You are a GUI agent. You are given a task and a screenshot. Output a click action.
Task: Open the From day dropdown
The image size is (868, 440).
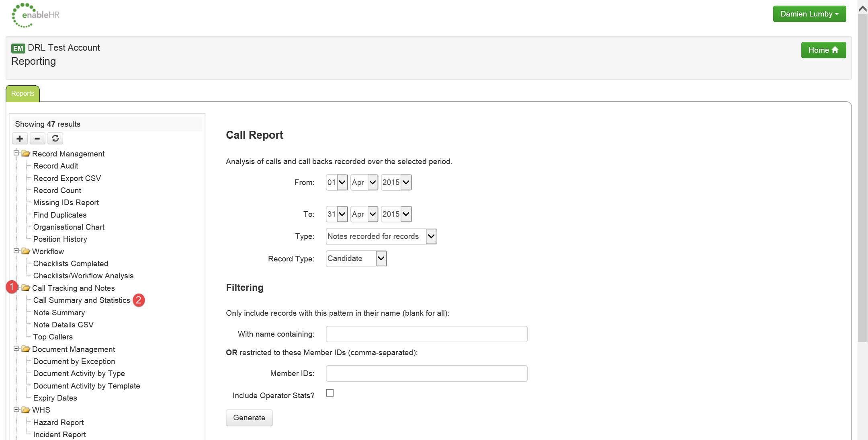pyautogui.click(x=337, y=182)
